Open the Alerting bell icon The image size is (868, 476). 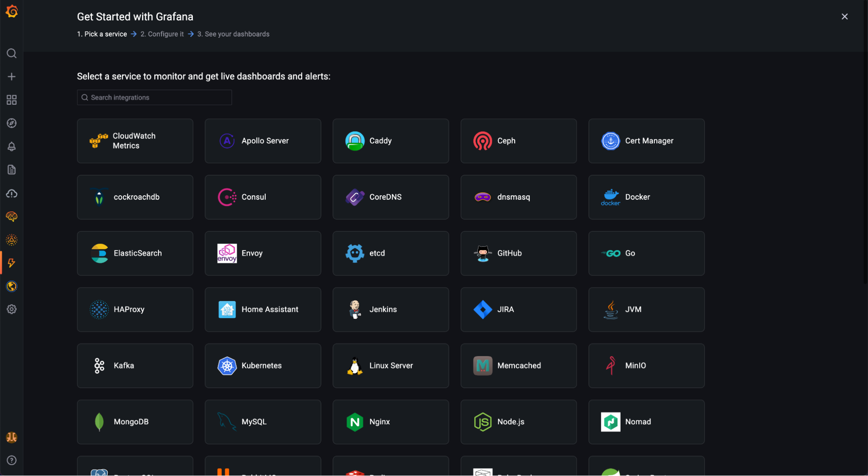[x=12, y=147]
